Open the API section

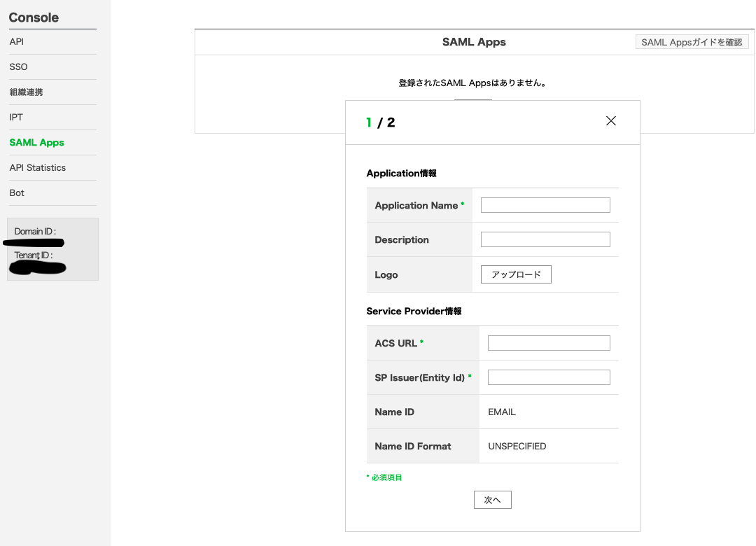(x=16, y=41)
